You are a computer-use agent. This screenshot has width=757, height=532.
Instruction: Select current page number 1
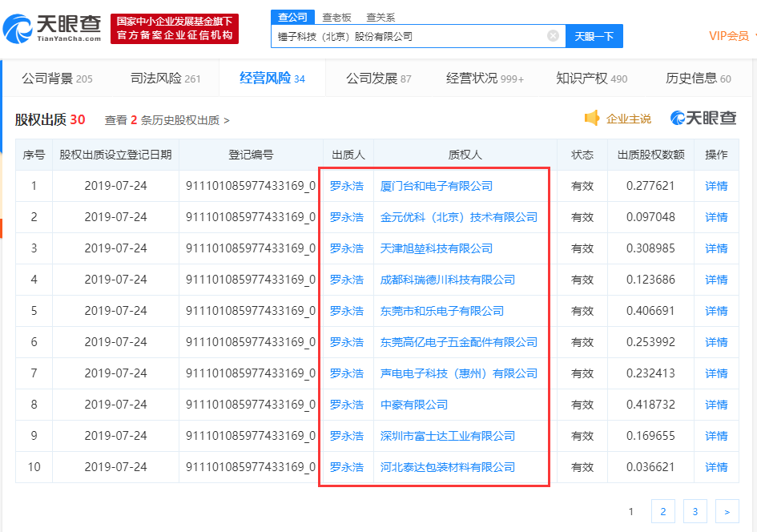coord(631,511)
